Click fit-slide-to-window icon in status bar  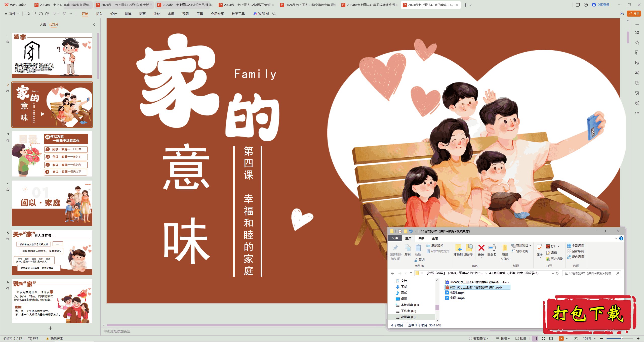[576, 338]
